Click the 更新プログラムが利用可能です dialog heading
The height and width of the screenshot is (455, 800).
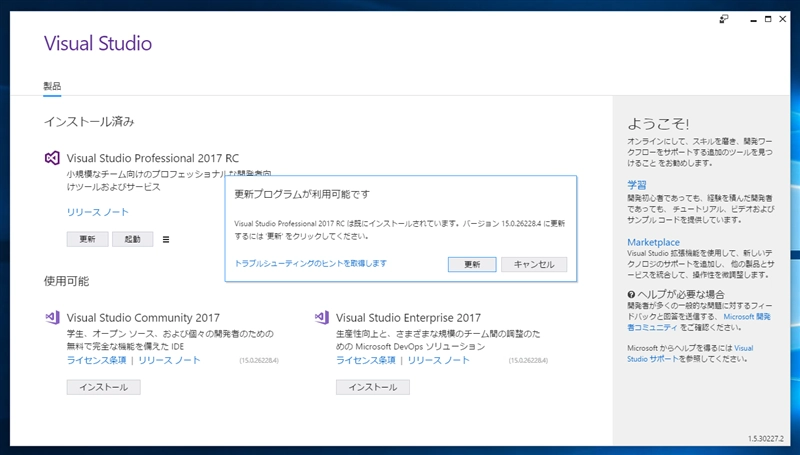click(302, 194)
